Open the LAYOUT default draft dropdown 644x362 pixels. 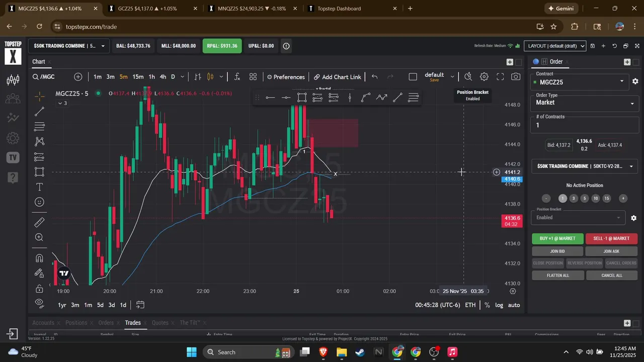click(x=555, y=46)
